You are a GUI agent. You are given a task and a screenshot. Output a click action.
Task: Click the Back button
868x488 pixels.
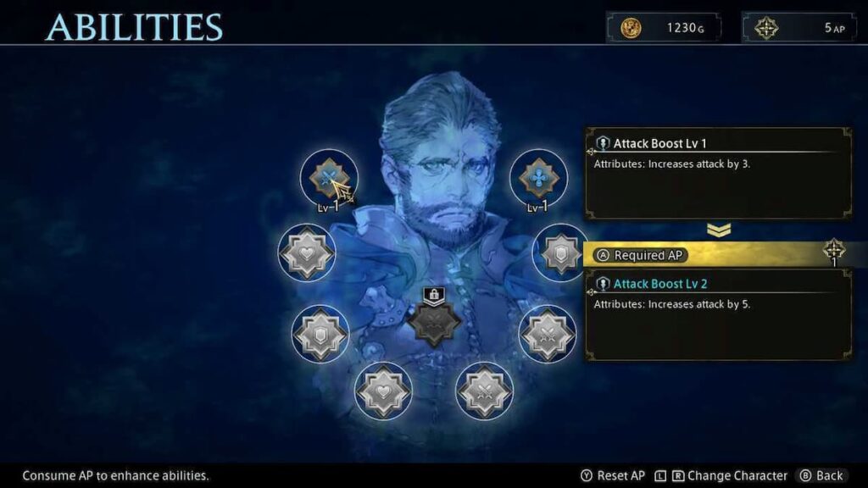tap(821, 476)
